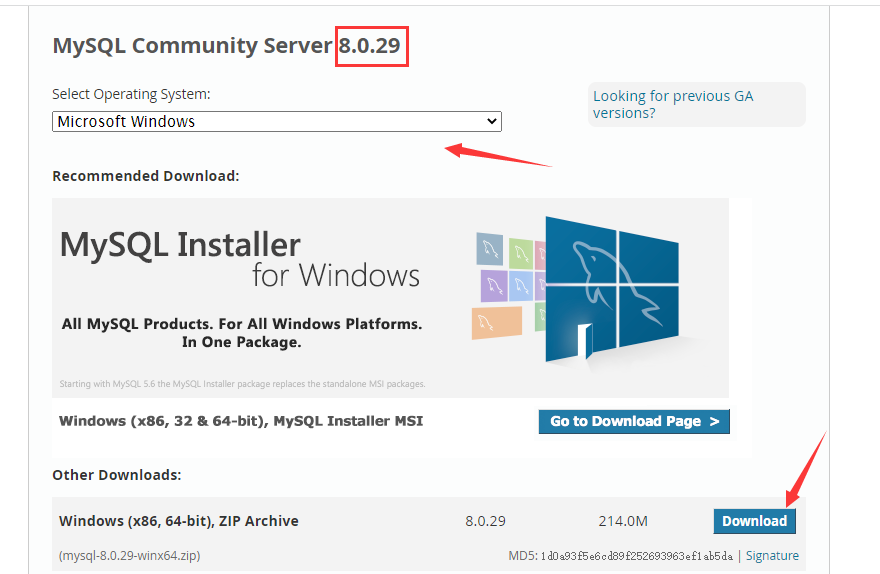Download the Windows ZIP Archive
The image size is (880, 574).
pos(754,521)
